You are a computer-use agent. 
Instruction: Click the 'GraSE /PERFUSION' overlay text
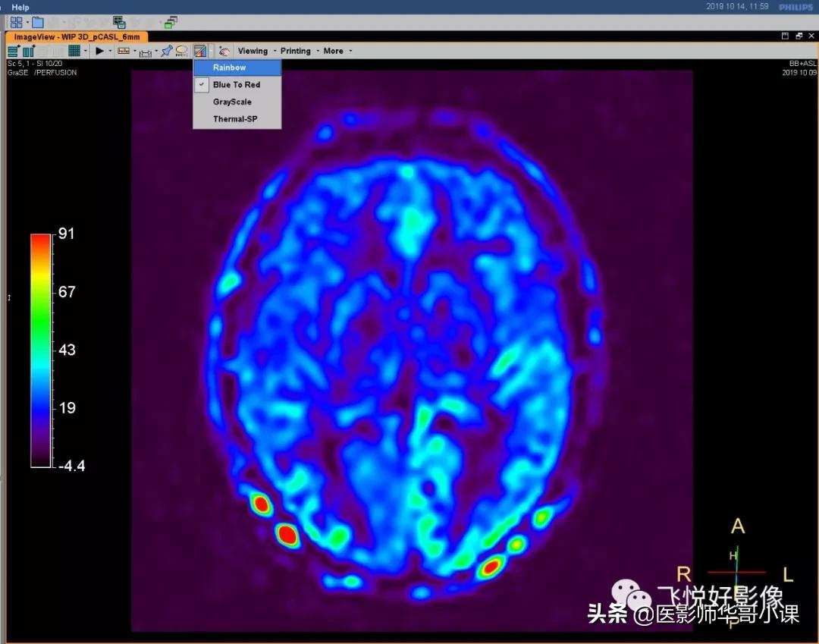(x=42, y=73)
